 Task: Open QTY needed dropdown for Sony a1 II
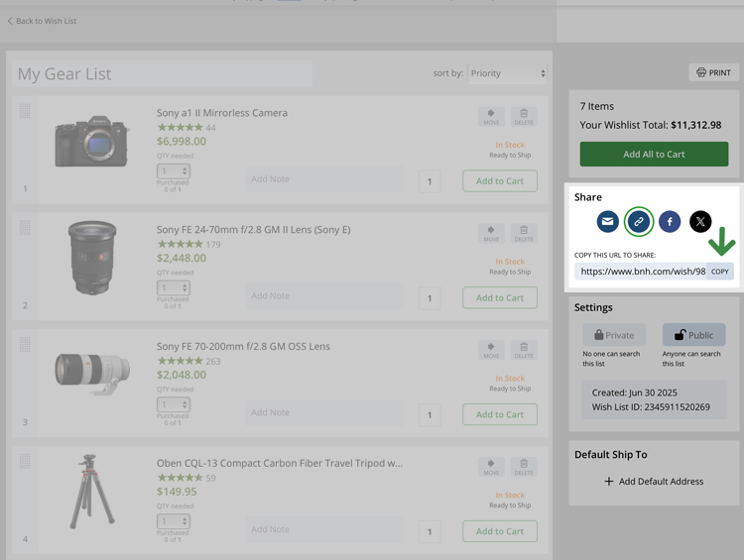pyautogui.click(x=174, y=170)
